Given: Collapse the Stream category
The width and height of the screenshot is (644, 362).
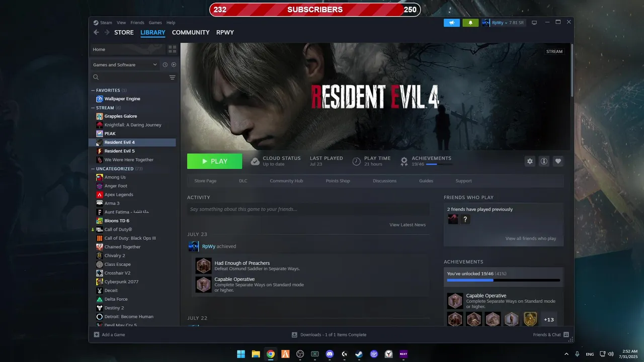Looking at the screenshot, I should tap(93, 108).
